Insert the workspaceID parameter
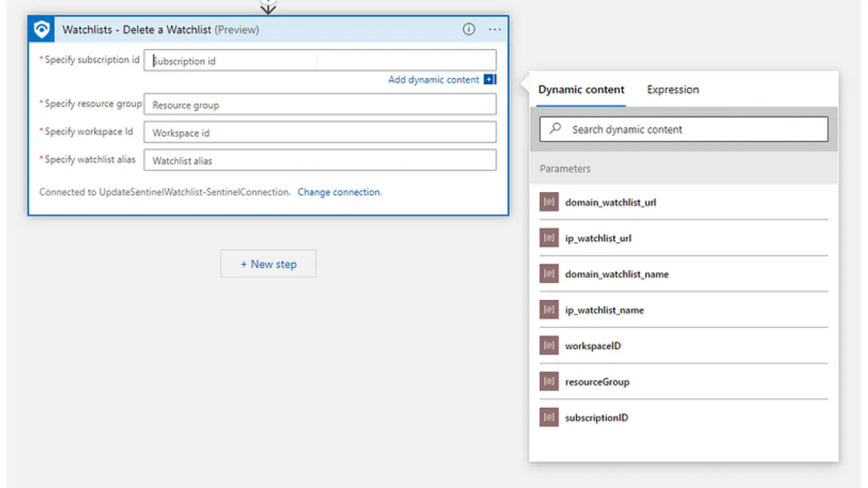The image size is (868, 488). 593,346
